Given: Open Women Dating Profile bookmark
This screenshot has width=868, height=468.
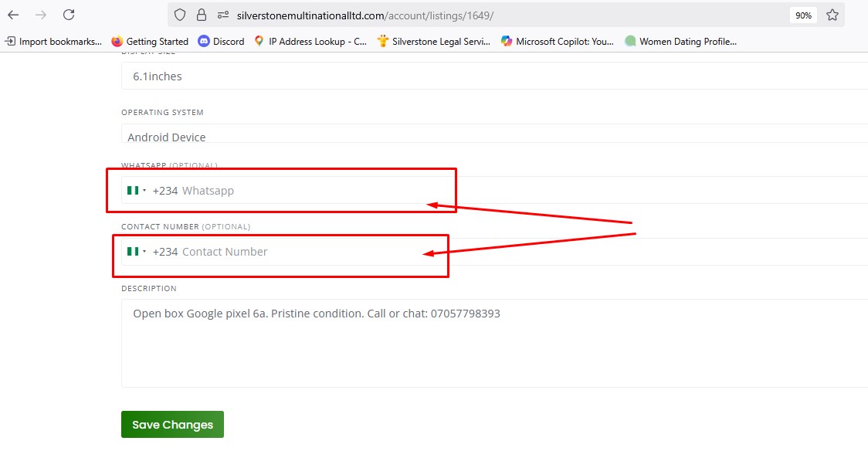Looking at the screenshot, I should point(680,42).
